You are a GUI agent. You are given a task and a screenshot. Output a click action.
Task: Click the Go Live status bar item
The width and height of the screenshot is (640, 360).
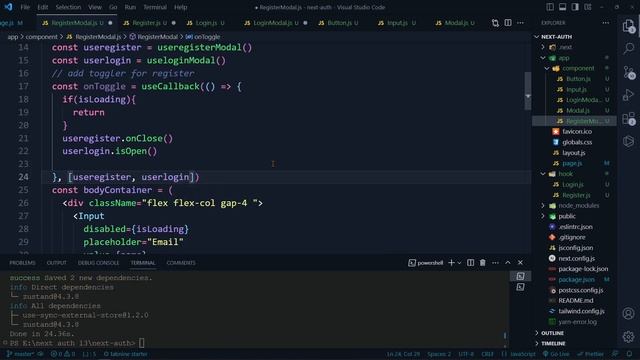coord(556,354)
